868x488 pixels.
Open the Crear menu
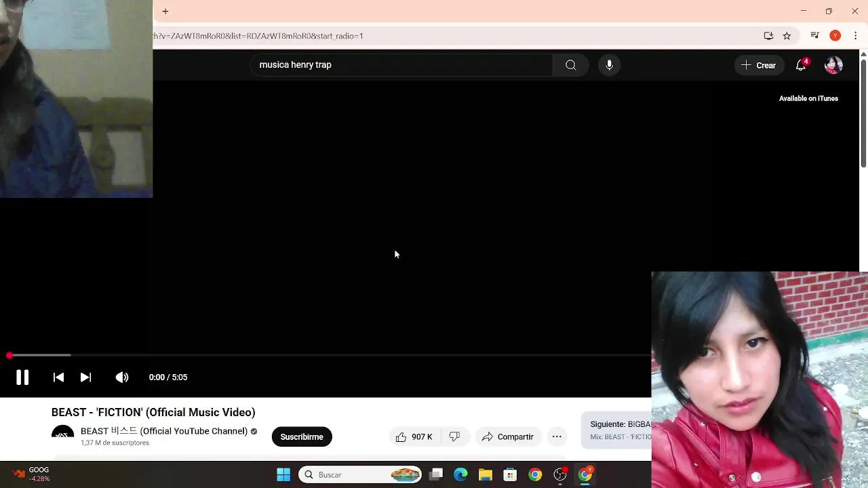pyautogui.click(x=759, y=65)
